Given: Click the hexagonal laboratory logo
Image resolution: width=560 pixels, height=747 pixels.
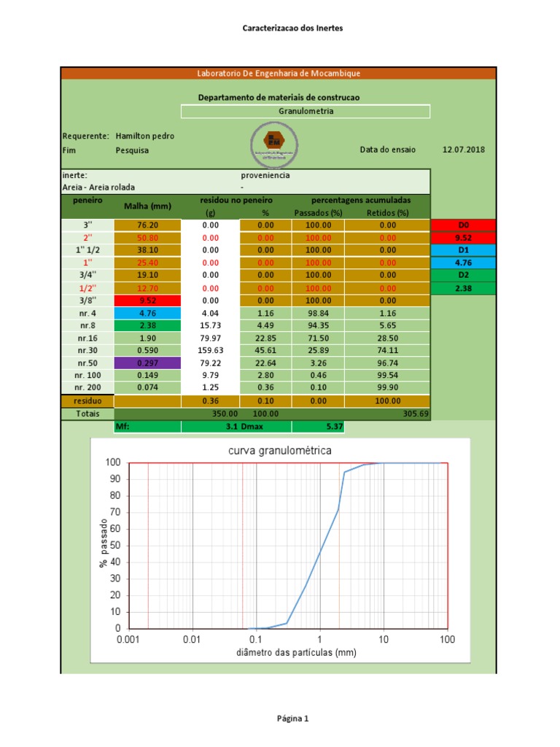Looking at the screenshot, I should pos(273,142).
